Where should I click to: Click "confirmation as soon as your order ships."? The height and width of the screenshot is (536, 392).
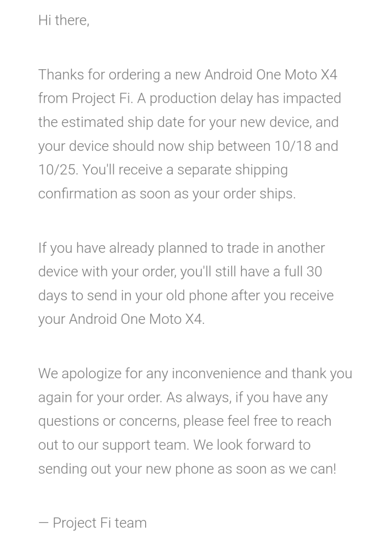point(167,193)
